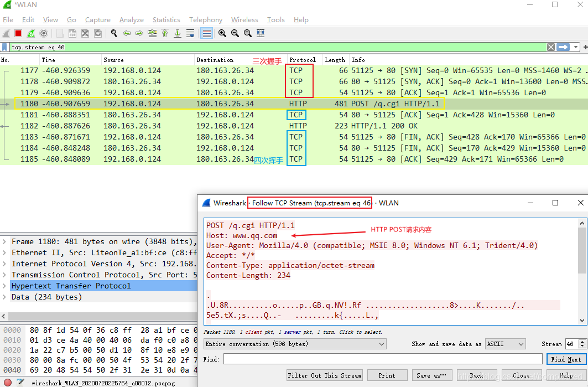This screenshot has width=588, height=387.
Task: Click the close capture file icon
Action: (x=85, y=33)
